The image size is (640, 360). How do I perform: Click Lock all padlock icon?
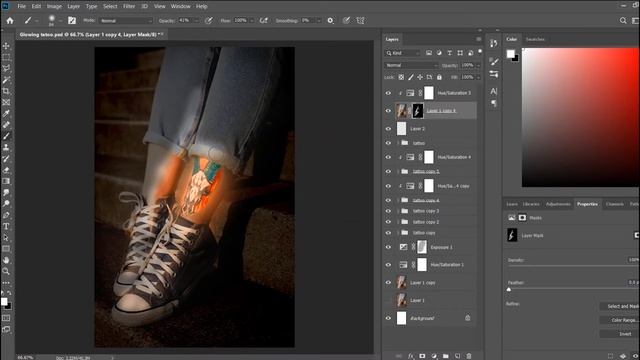(x=439, y=77)
